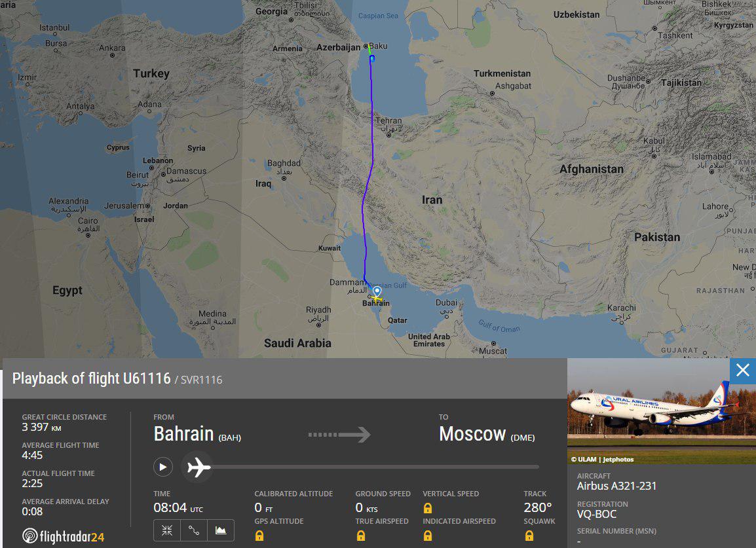This screenshot has width=756, height=548.
Task: Click the vertical speed lock icon
Action: (x=428, y=508)
